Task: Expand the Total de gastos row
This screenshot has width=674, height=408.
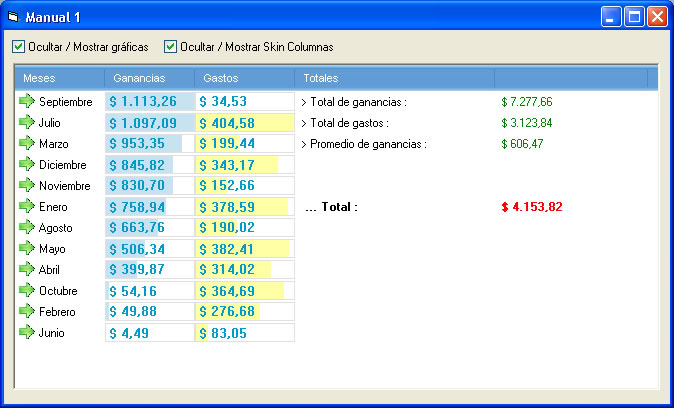Action: click(x=304, y=123)
